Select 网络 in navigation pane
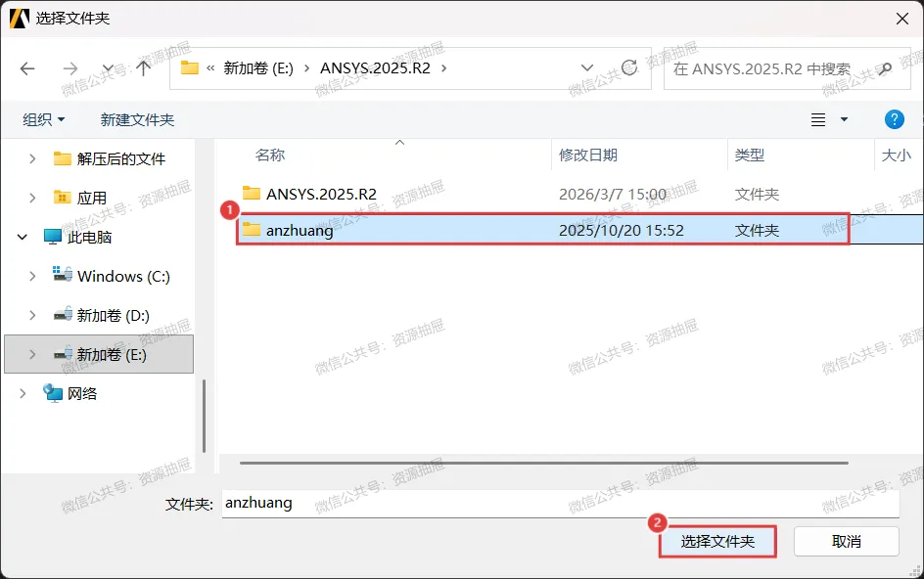 click(x=81, y=393)
